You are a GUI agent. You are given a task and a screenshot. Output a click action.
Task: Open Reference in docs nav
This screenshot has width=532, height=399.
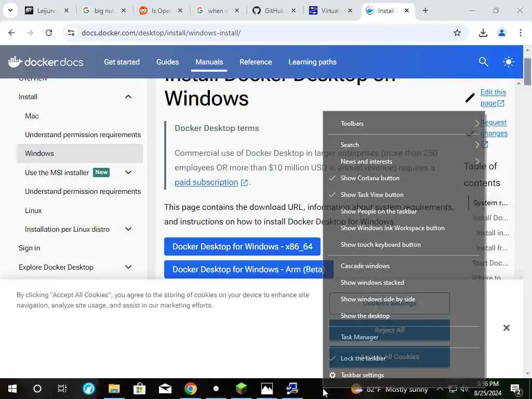[x=256, y=62]
